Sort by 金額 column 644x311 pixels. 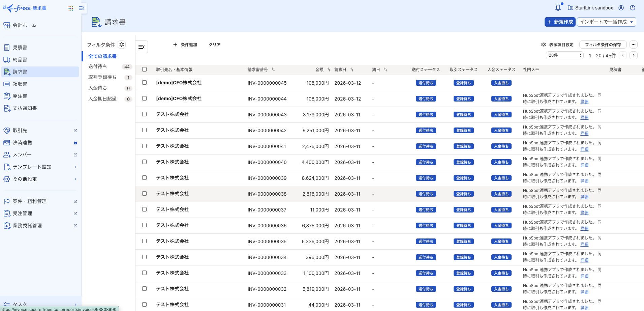click(329, 69)
